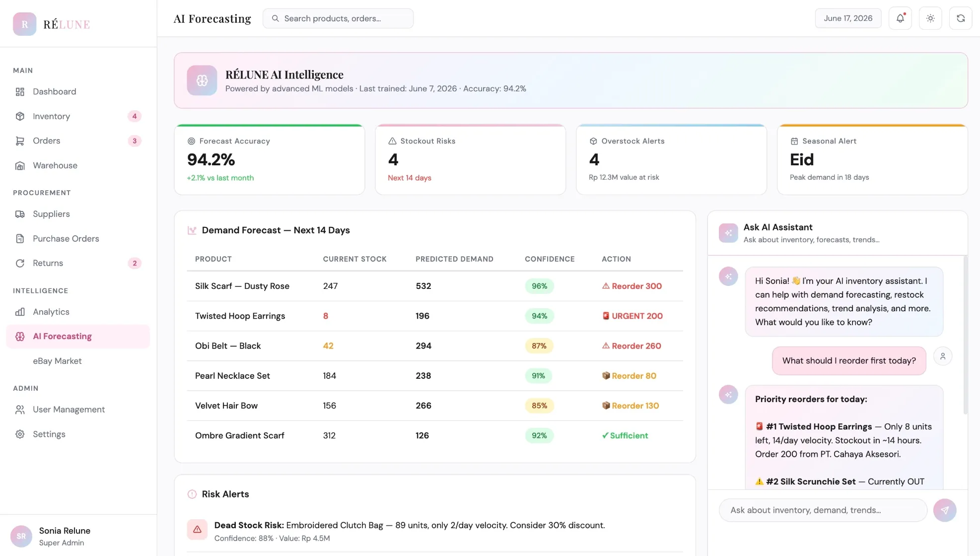Screen dimensions: 980x556
Task: Open the notifications bell
Action: pyautogui.click(x=900, y=18)
